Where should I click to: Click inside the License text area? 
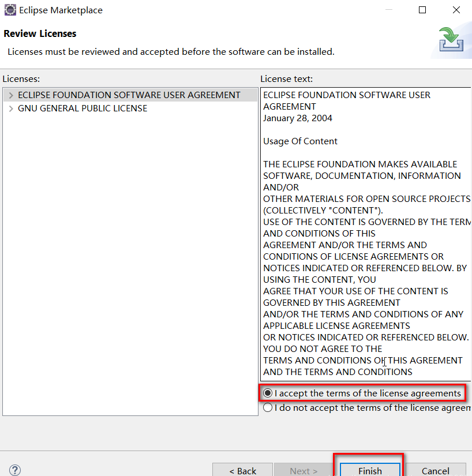[366, 234]
